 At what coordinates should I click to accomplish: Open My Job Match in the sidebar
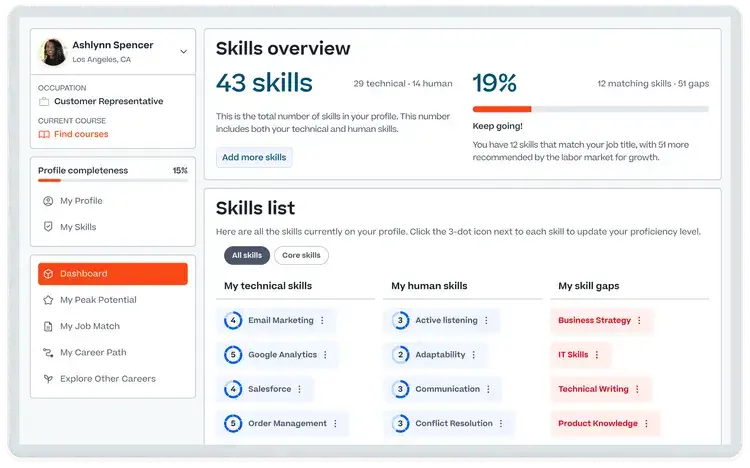click(91, 326)
